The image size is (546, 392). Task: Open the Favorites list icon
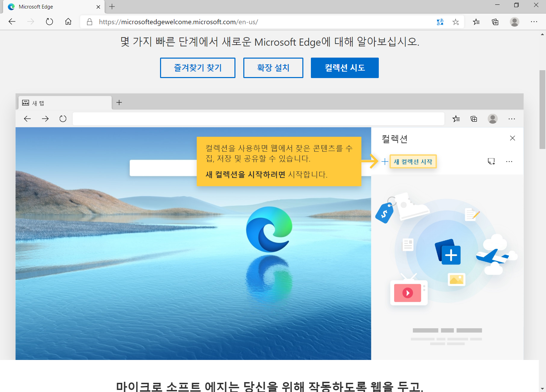(x=476, y=22)
